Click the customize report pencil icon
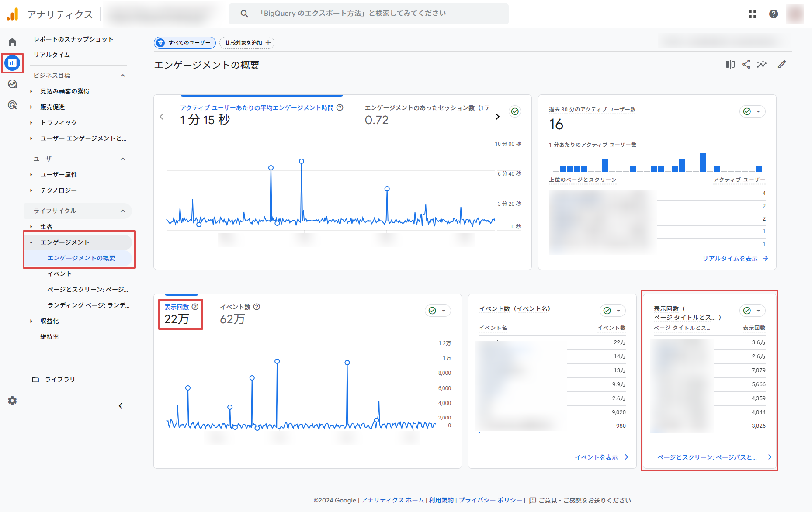Viewport: 812px width, 512px height. click(x=782, y=64)
